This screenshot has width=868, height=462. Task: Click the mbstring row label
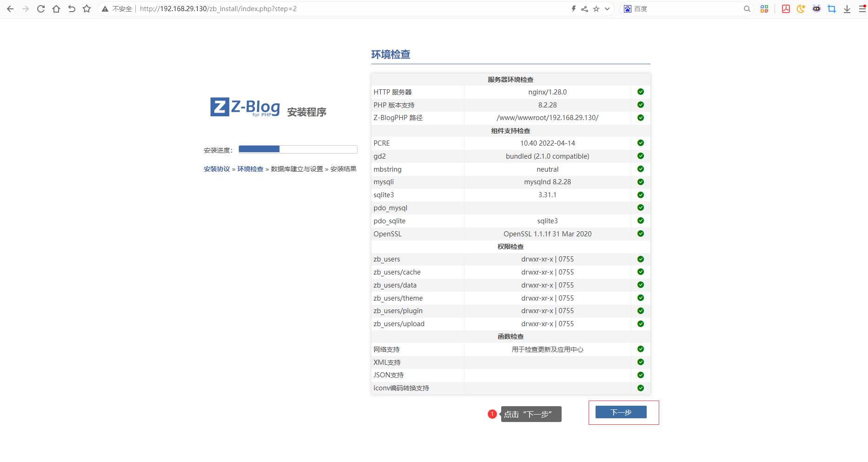click(x=387, y=169)
